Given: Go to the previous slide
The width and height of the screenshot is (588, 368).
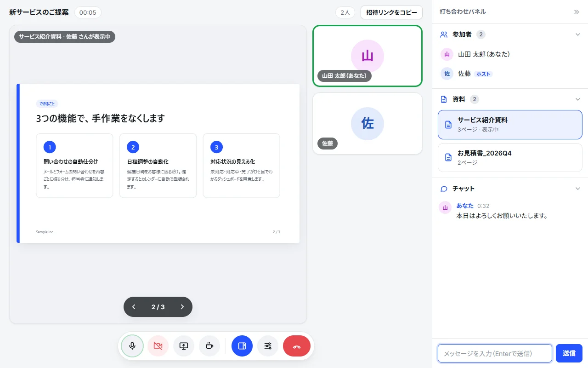Looking at the screenshot, I should (x=134, y=307).
